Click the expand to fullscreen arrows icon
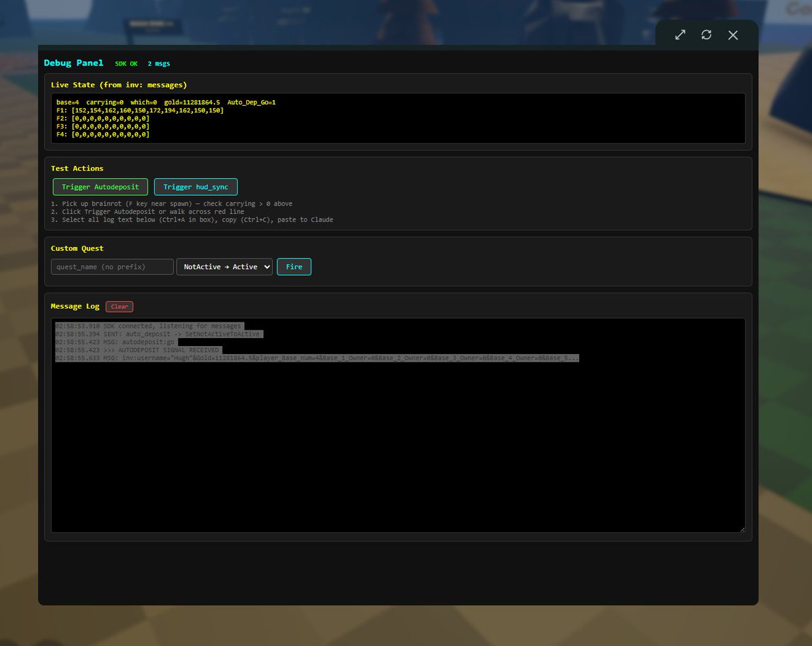812x646 pixels. 680,35
